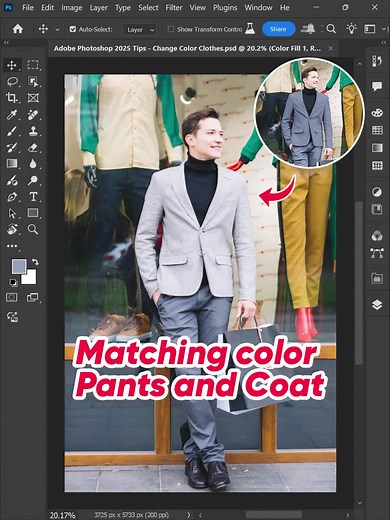The image size is (390, 520).
Task: Open the Edit menu
Action: 48,7
